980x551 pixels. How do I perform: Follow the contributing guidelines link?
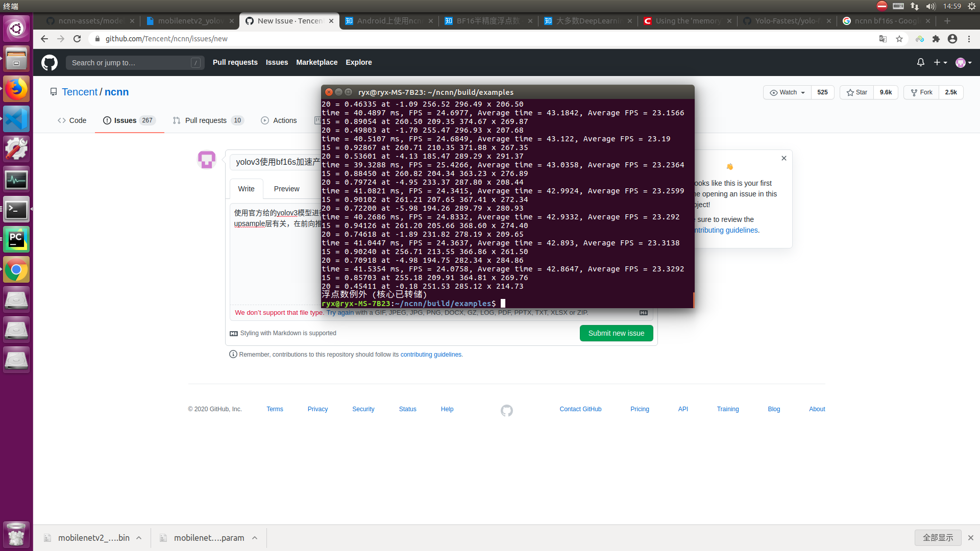coord(431,354)
